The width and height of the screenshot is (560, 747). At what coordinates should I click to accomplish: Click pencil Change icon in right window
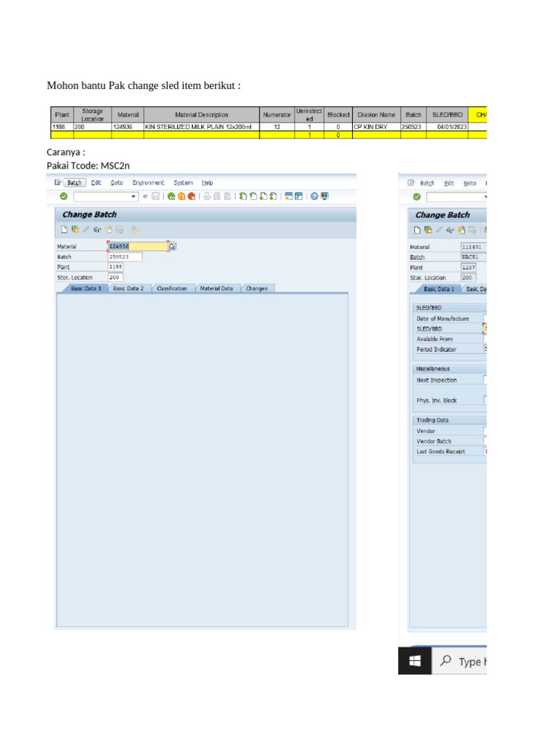(x=439, y=230)
